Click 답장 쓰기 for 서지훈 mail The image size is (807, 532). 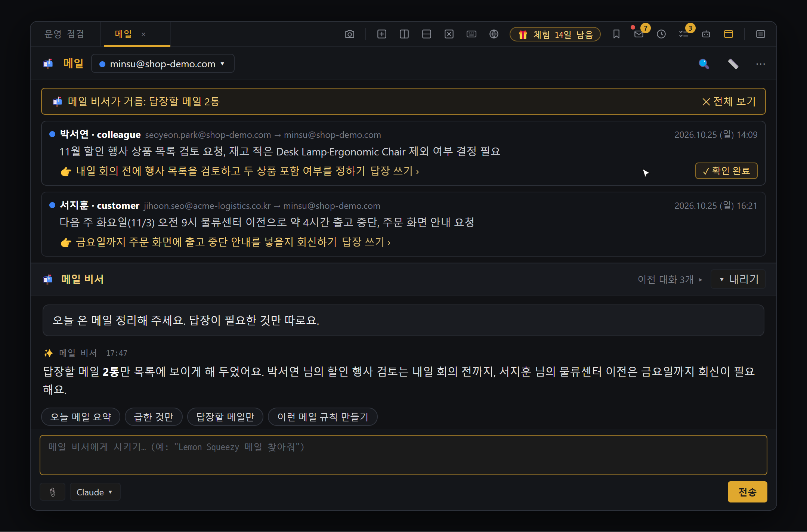[x=366, y=242]
